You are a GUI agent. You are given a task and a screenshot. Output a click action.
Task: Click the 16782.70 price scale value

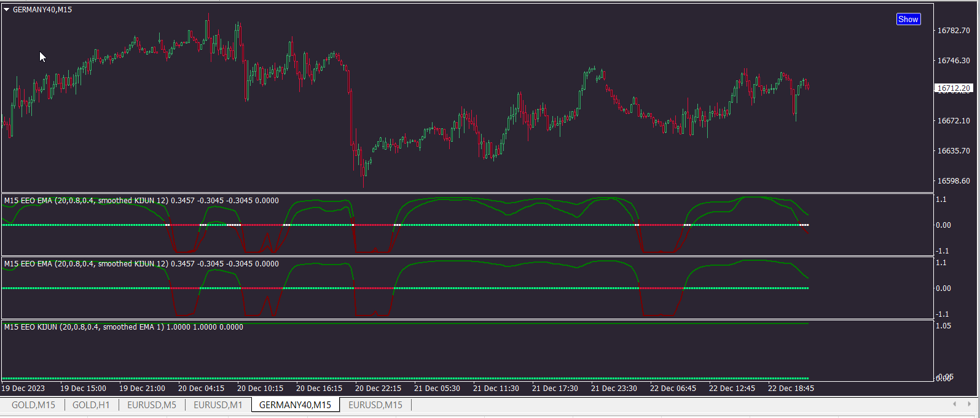coord(954,30)
